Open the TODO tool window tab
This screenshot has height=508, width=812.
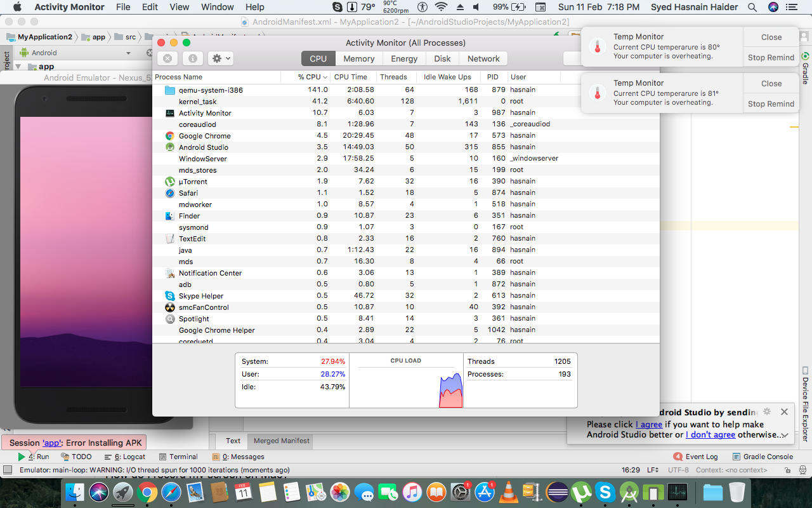[x=77, y=457]
